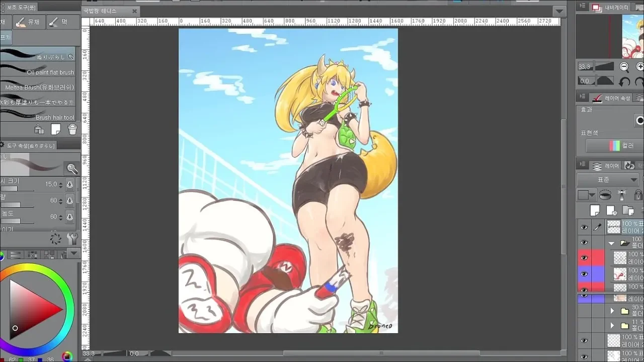This screenshot has width=644, height=362.
Task: Choose the Oil paint flat brush
Action: click(x=38, y=69)
